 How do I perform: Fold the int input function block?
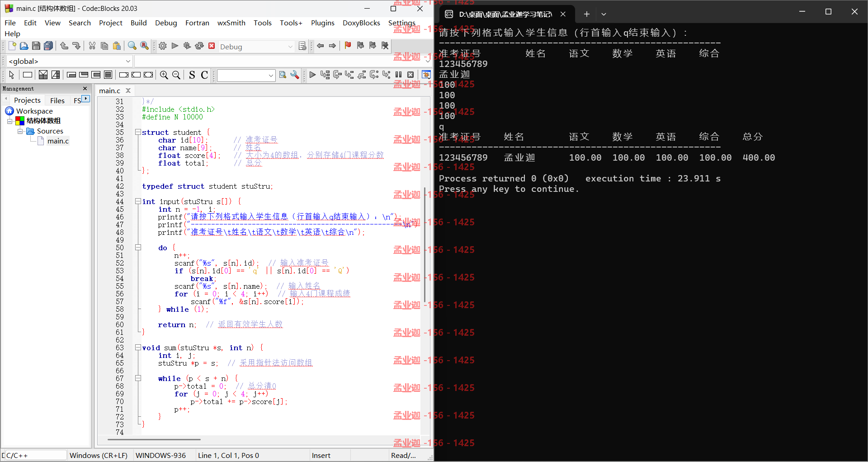coord(138,201)
